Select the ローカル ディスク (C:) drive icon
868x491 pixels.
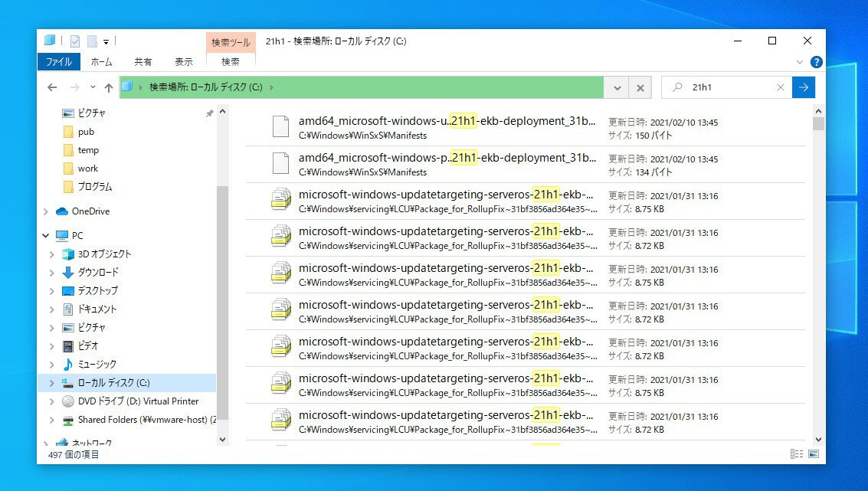pos(68,383)
